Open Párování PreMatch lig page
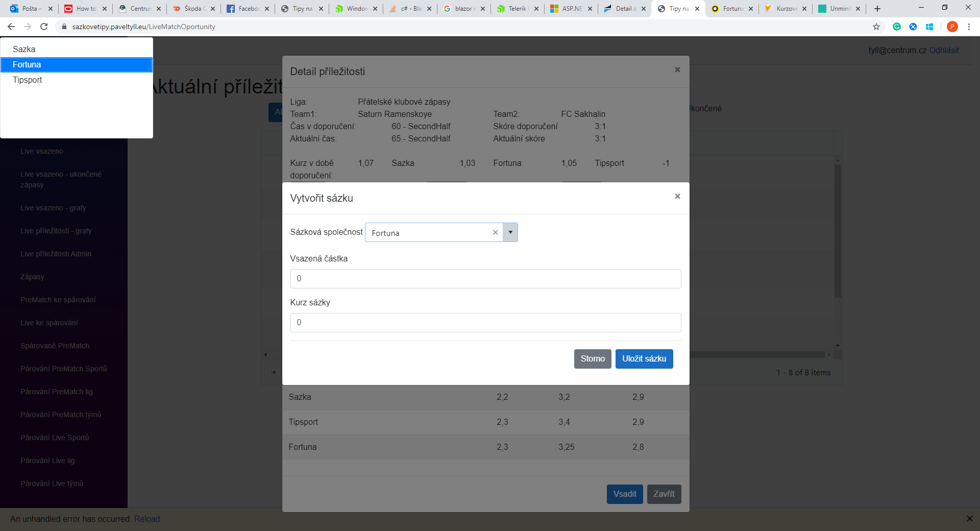 (x=57, y=392)
